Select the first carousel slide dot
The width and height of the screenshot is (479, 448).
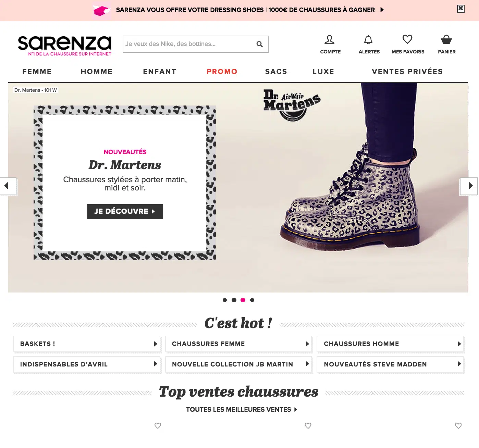225,300
